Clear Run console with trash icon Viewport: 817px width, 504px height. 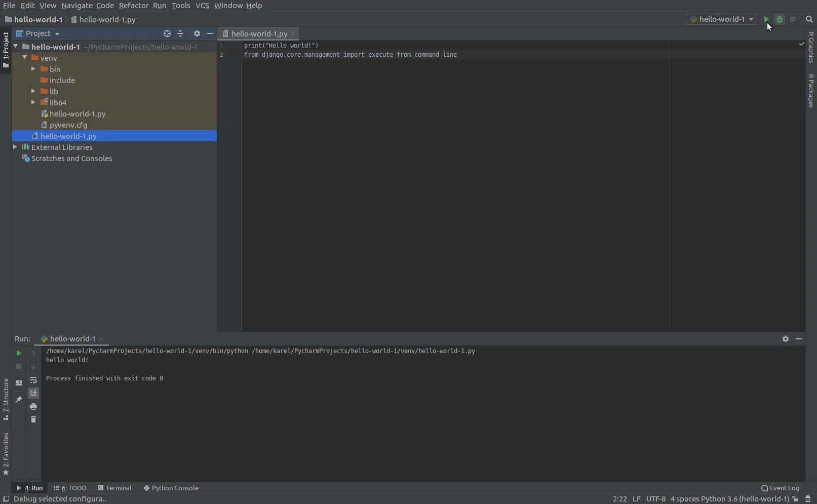(33, 419)
